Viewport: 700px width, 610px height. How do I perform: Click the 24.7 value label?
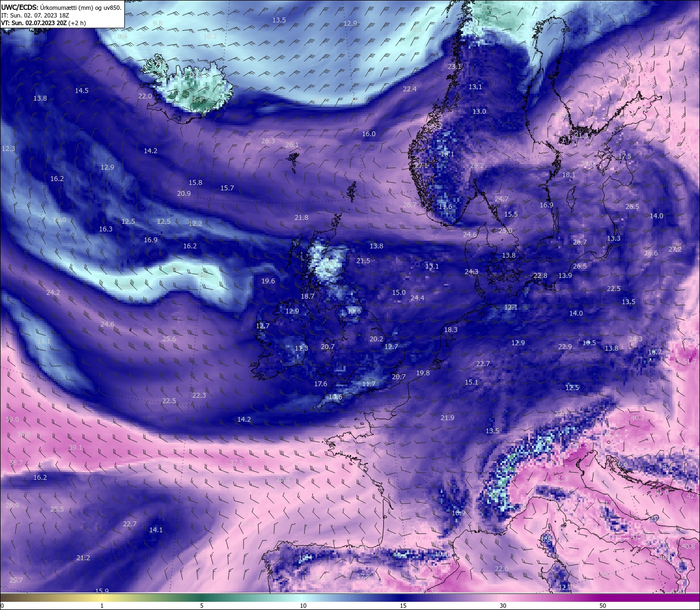tap(501, 199)
